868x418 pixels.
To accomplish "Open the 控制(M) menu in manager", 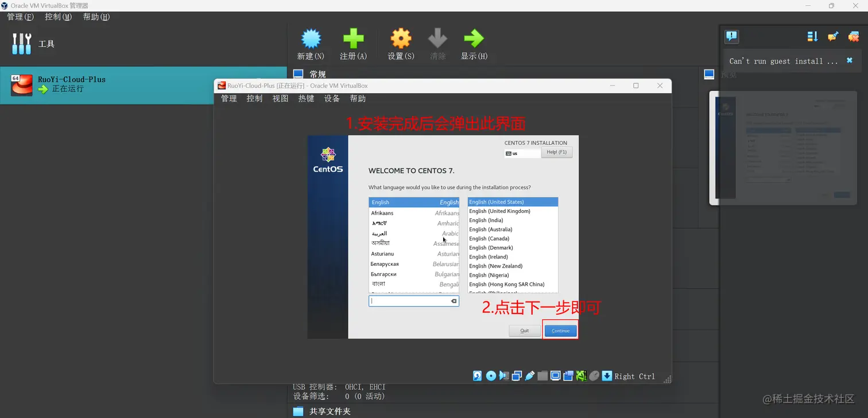I will tap(58, 17).
